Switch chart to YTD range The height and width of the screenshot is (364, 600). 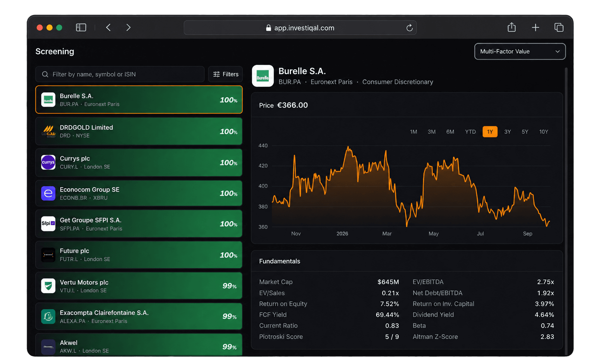click(470, 132)
